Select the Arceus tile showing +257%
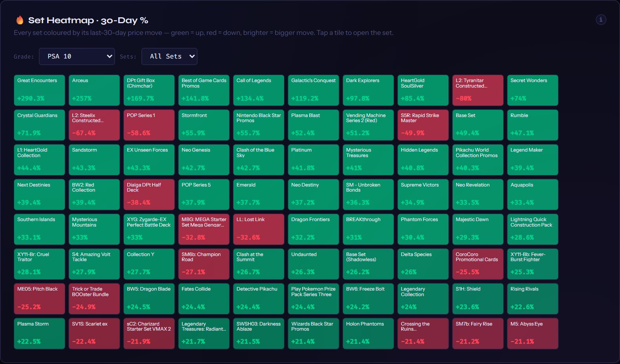This screenshot has height=364, width=620. tap(94, 90)
